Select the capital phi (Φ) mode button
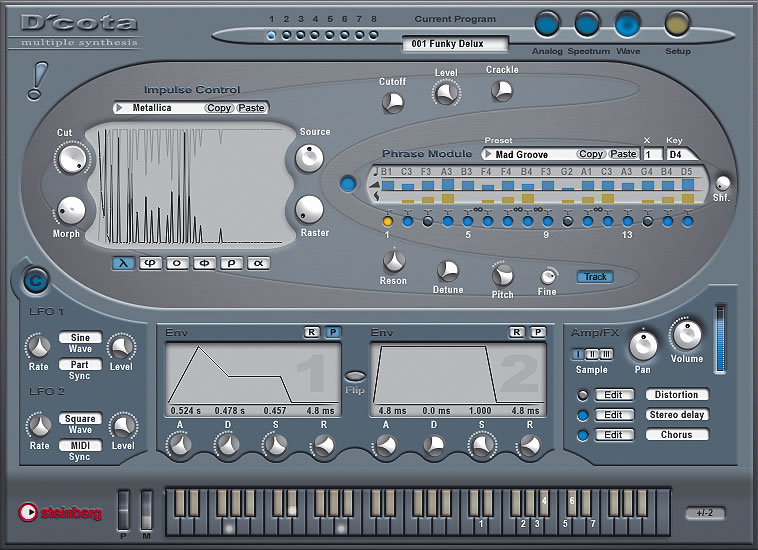Image resolution: width=758 pixels, height=550 pixels. (x=204, y=263)
